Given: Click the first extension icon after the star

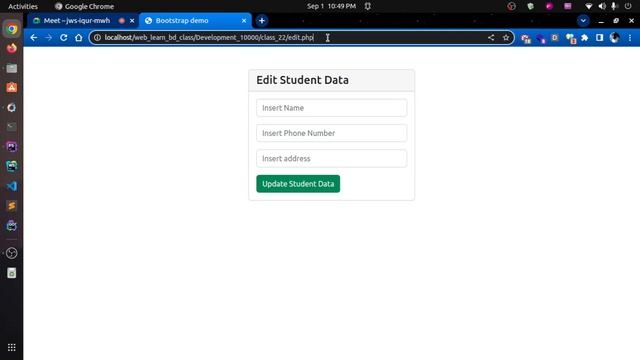Looking at the screenshot, I should 526,38.
